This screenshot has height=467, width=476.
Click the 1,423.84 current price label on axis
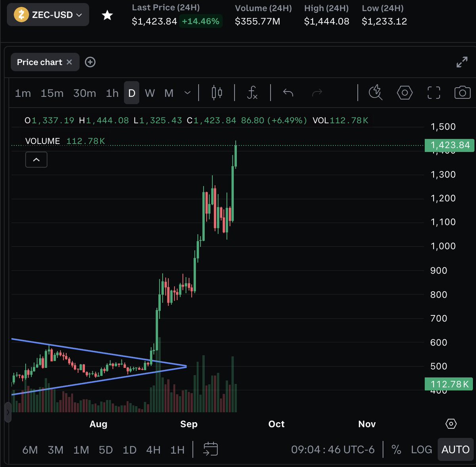point(449,145)
